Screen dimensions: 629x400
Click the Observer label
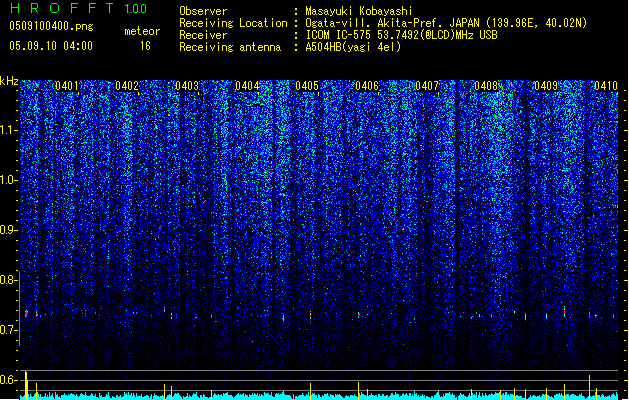coord(203,11)
